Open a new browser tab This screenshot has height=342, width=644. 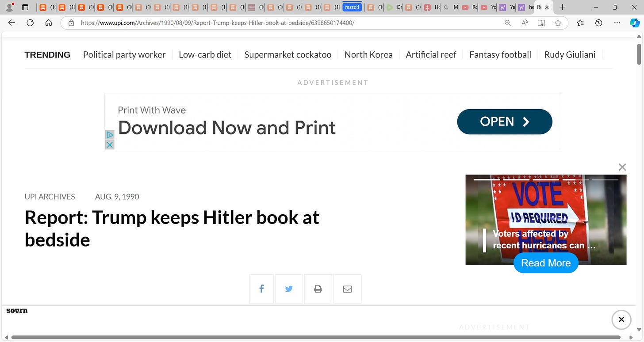pyautogui.click(x=562, y=8)
